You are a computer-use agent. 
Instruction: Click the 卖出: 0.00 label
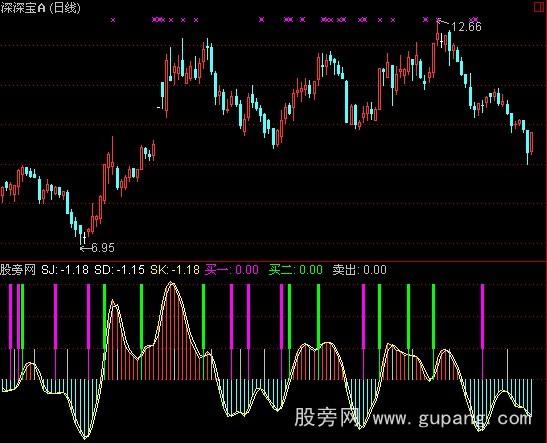tap(360, 270)
